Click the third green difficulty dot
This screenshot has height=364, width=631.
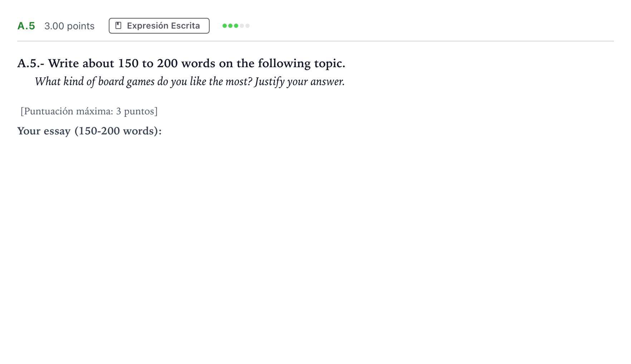(236, 26)
